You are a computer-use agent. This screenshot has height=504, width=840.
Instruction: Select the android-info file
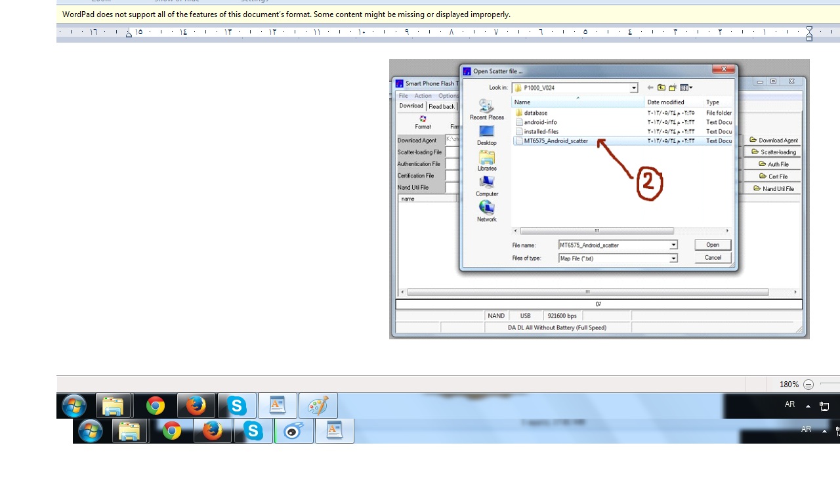pyautogui.click(x=540, y=122)
